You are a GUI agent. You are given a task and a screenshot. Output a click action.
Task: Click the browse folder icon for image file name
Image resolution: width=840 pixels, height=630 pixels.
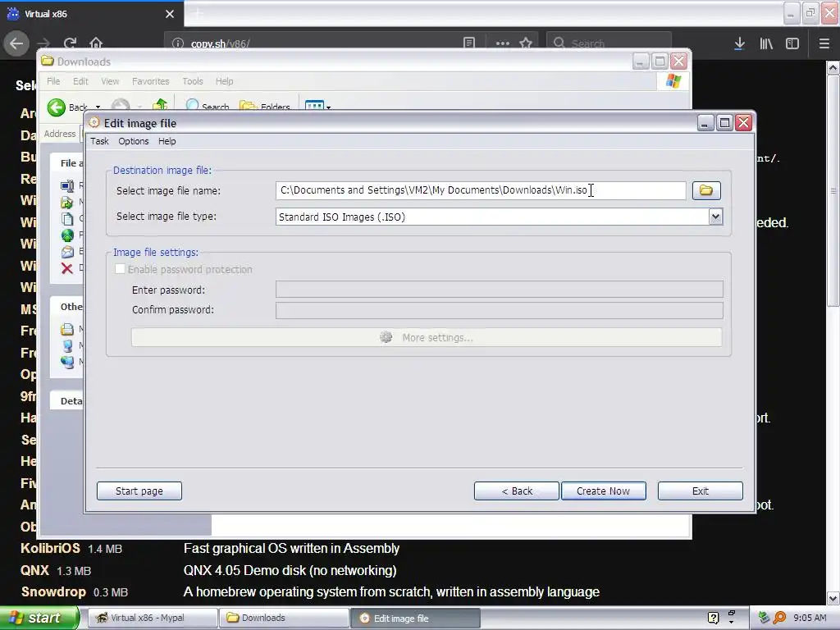tap(706, 190)
